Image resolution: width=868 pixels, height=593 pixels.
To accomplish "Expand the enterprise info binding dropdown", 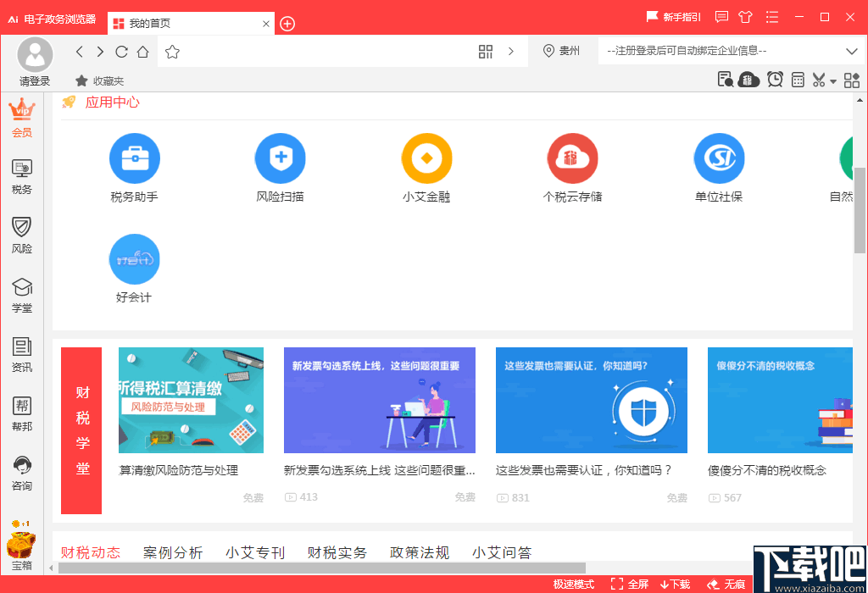I will point(853,51).
